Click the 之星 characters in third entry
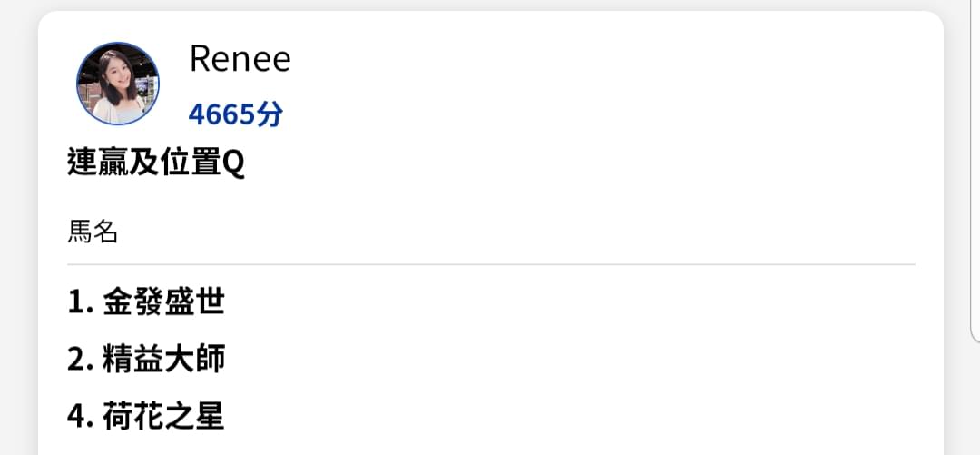Viewport: 980px width, 455px height. point(194,416)
